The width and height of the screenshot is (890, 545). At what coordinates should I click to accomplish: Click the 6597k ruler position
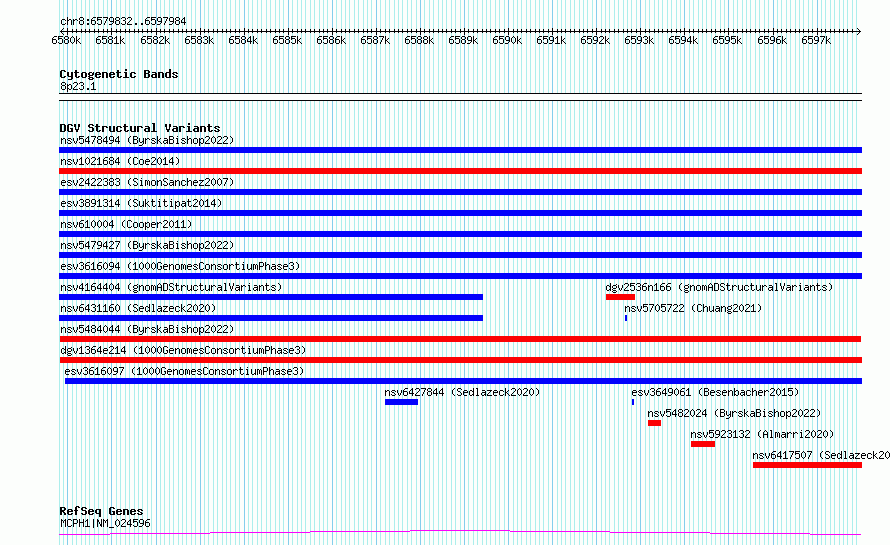pyautogui.click(x=816, y=40)
